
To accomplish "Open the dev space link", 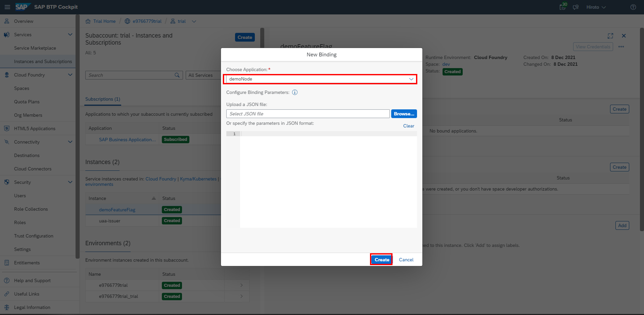I will (x=446, y=64).
